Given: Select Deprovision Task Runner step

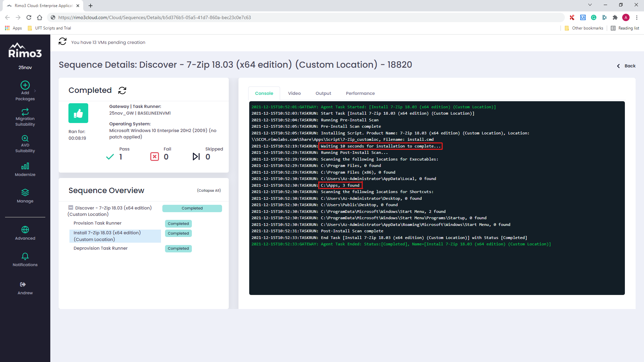Looking at the screenshot, I should coord(100,248).
